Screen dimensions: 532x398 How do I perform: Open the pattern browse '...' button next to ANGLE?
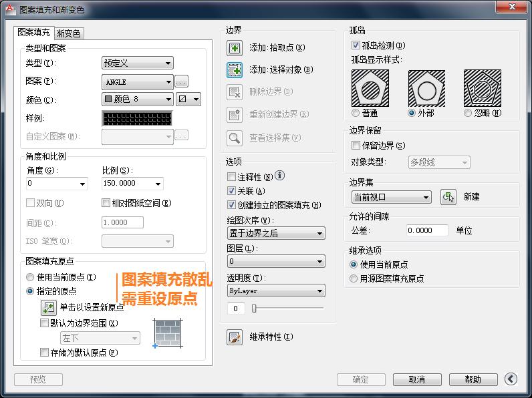[181, 81]
